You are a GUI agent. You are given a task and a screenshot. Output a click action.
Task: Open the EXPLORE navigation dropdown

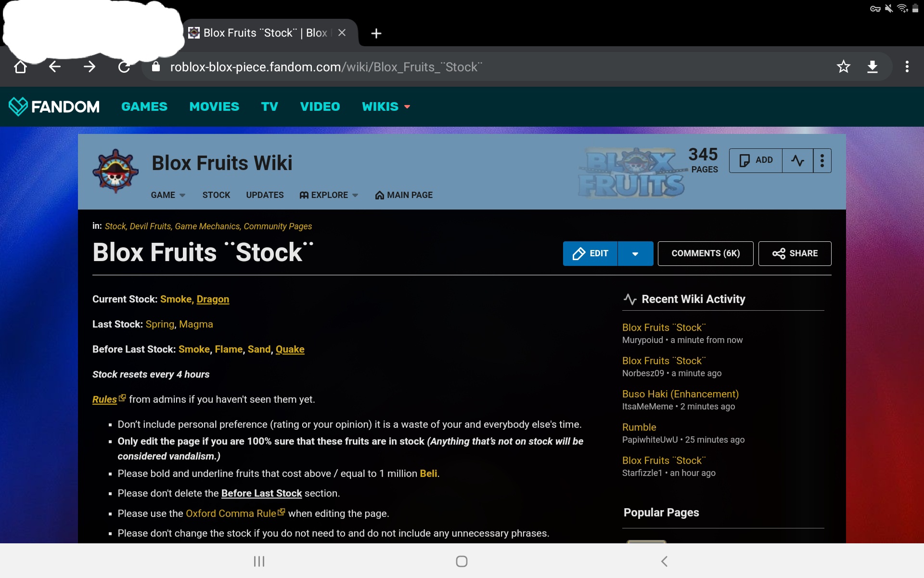pyautogui.click(x=329, y=195)
